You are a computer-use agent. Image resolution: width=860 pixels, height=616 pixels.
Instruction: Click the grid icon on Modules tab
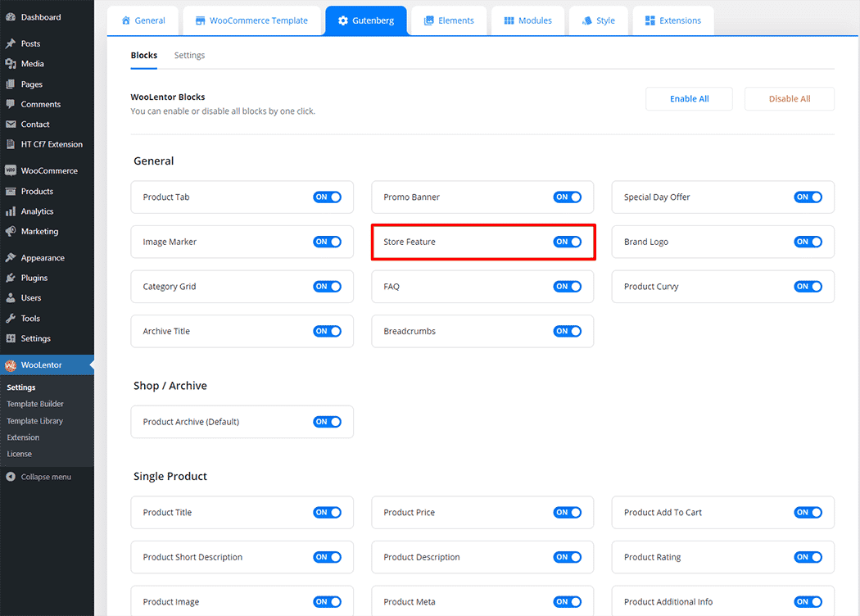point(509,20)
